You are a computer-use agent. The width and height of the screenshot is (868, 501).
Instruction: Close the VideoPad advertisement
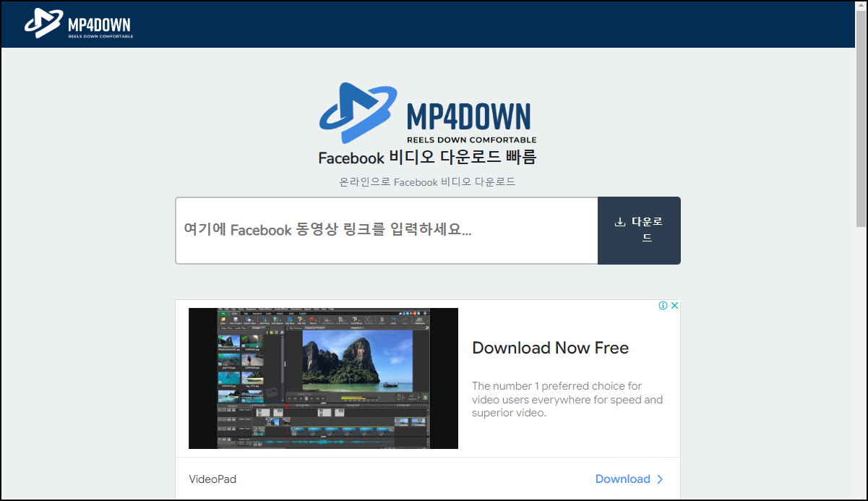tap(674, 306)
